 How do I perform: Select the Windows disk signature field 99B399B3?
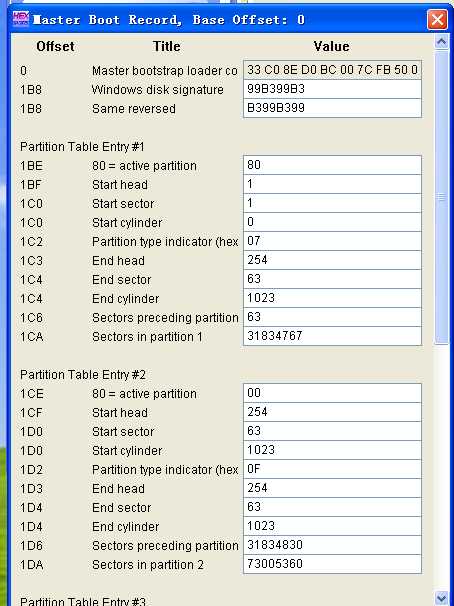click(332, 89)
